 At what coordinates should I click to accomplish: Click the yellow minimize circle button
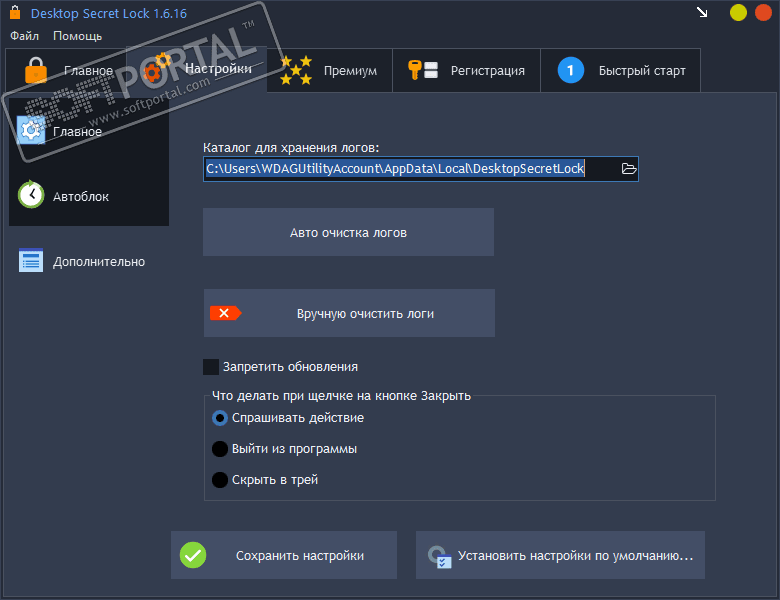point(738,12)
